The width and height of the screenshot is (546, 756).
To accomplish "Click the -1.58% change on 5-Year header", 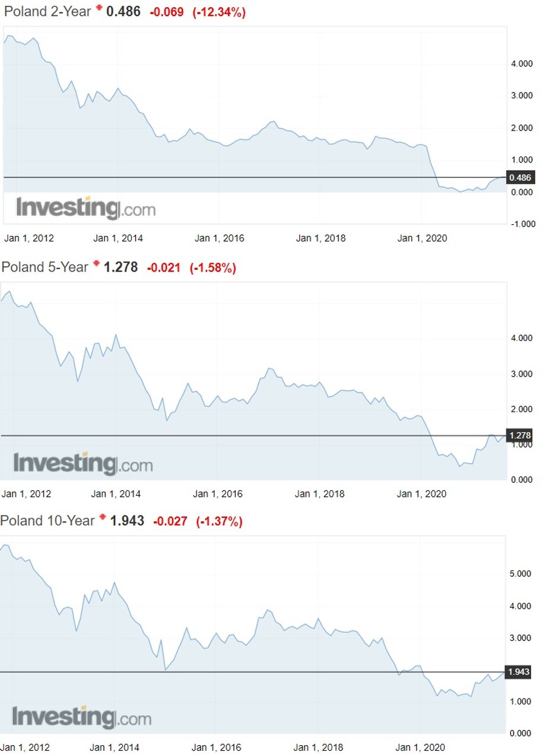I will point(213,268).
